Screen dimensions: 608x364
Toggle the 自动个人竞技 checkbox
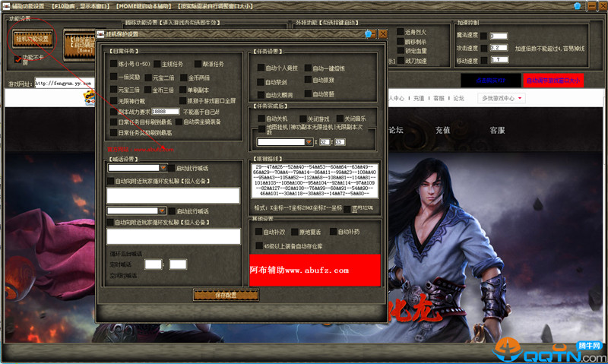click(x=261, y=68)
